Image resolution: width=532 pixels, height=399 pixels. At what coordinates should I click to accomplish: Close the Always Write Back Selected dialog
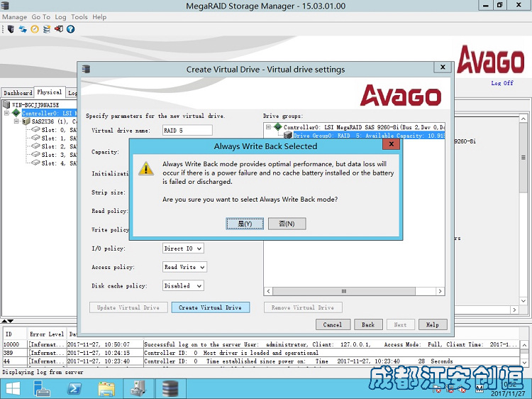pos(391,144)
